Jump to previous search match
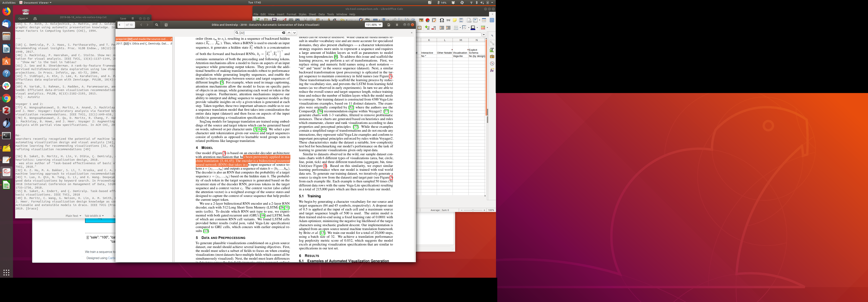Screen dimensions: 868x302 pos(289,33)
